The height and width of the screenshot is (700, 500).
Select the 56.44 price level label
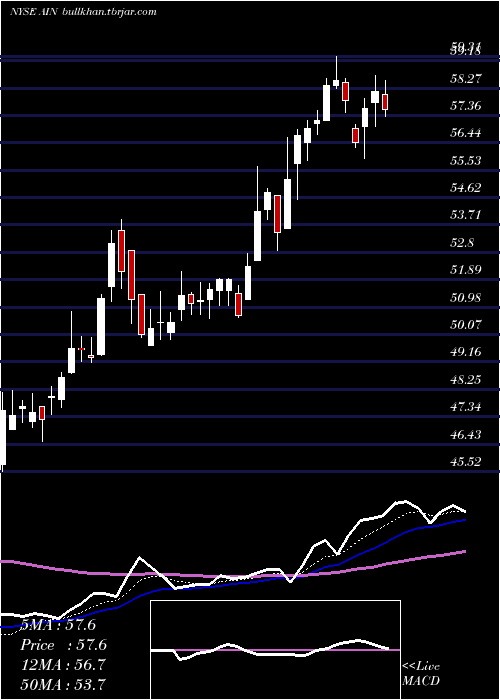pos(466,133)
